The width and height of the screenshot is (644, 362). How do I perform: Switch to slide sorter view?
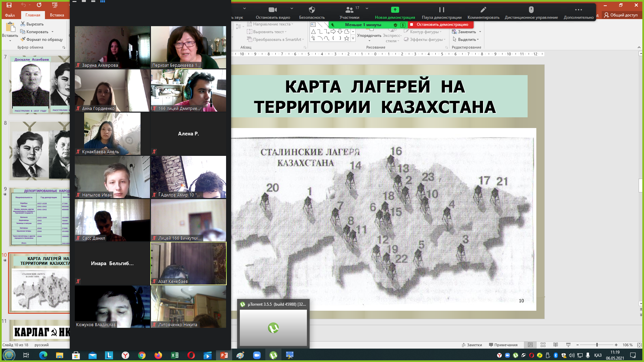click(x=543, y=345)
